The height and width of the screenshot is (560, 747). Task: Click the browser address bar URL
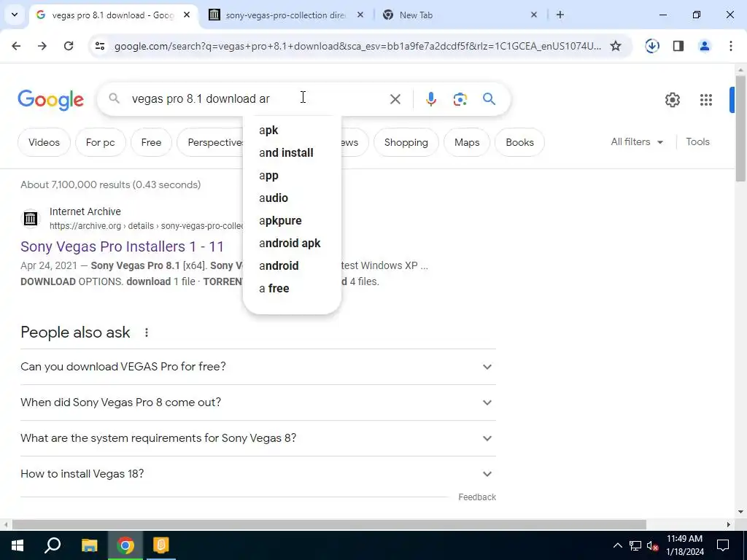coord(357,46)
